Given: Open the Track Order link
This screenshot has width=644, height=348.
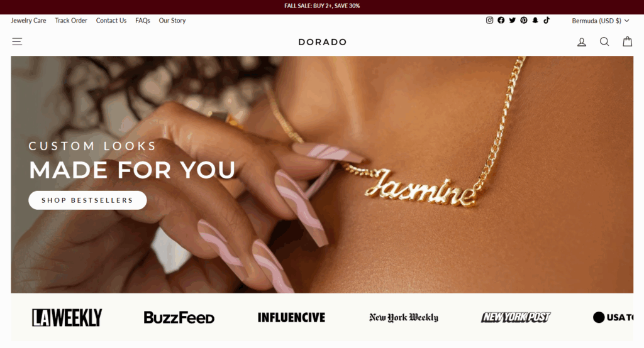Looking at the screenshot, I should pos(71,21).
